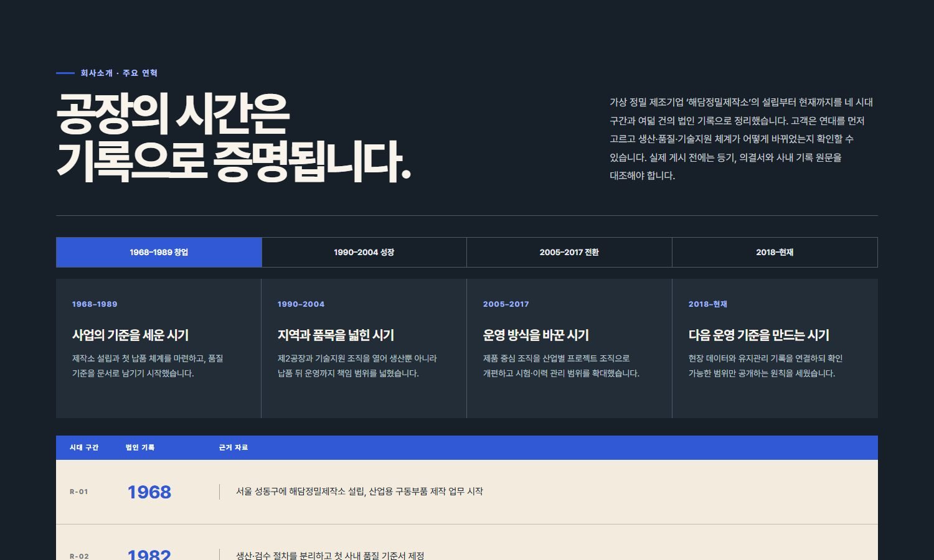Click the 2005–2017 period label in third card
The image size is (934, 560).
tap(506, 304)
